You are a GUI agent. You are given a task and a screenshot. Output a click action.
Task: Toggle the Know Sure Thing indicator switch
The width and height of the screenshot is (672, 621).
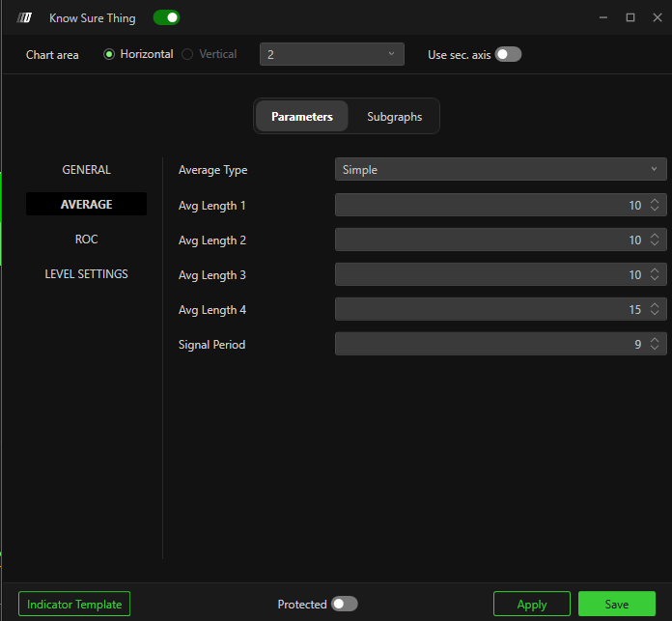click(x=166, y=17)
